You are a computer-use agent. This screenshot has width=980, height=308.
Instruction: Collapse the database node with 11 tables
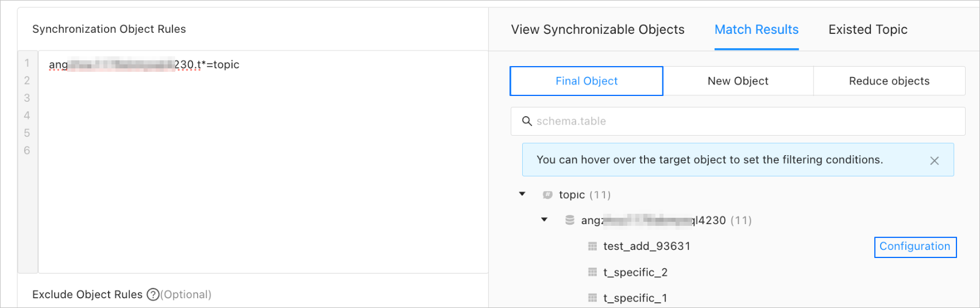pos(544,220)
